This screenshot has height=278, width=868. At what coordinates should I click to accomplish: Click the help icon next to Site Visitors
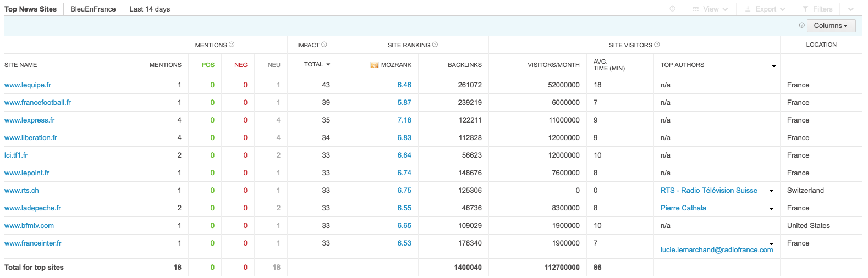[657, 45]
